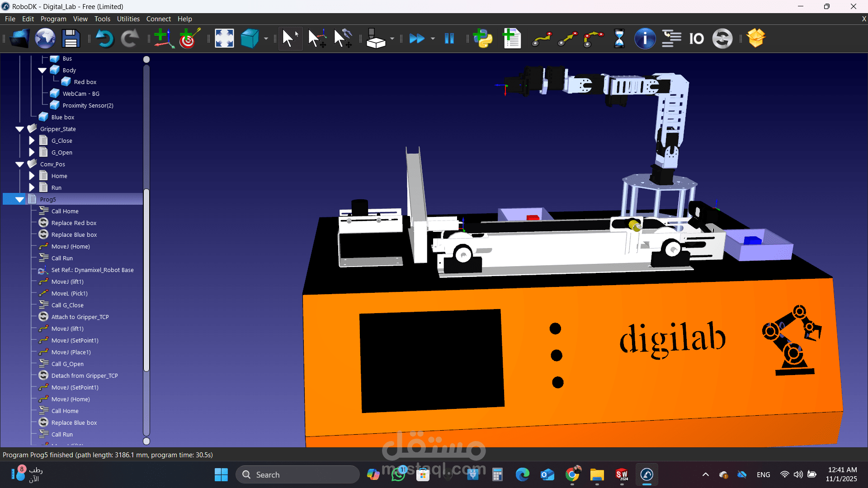Select the Detach from Gripper_TCP instruction

(85, 375)
